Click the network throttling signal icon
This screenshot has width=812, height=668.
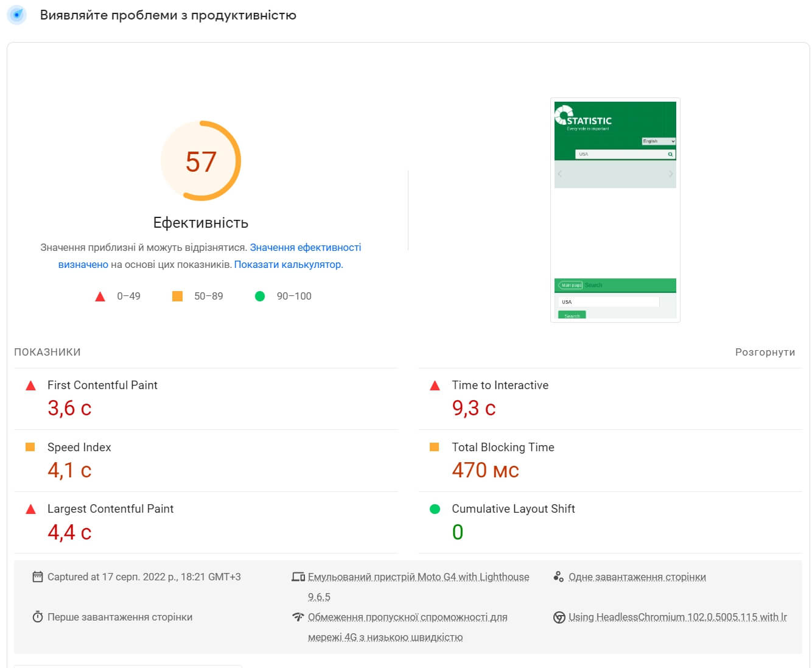[298, 617]
